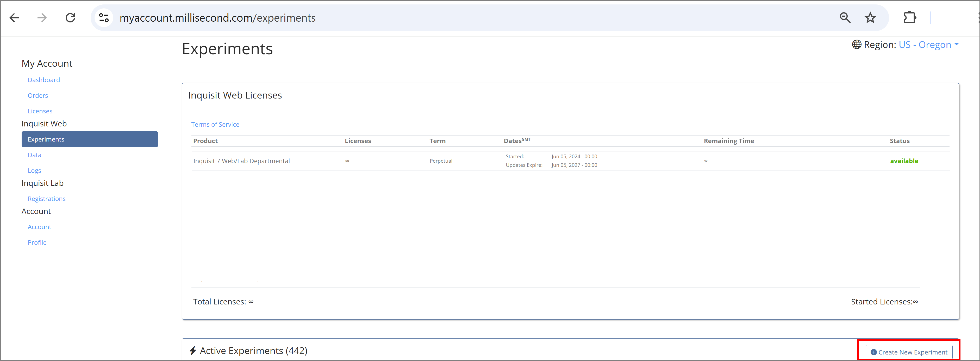Click the Total Licenses text
The image size is (980, 361).
coord(223,302)
